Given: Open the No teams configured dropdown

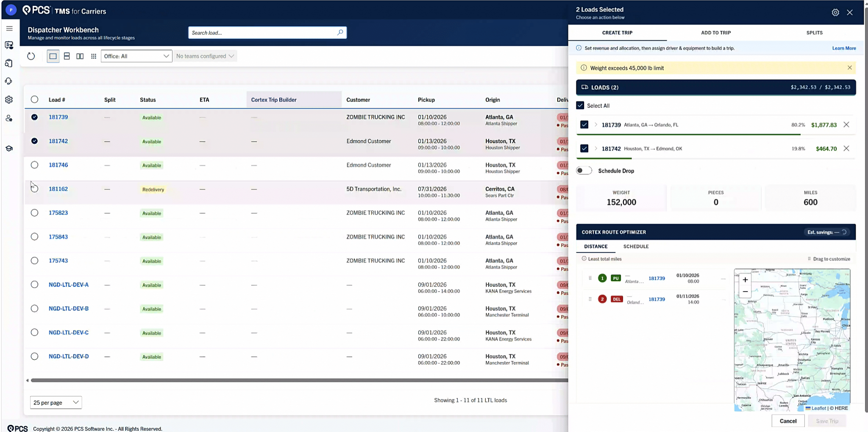Looking at the screenshot, I should [205, 56].
